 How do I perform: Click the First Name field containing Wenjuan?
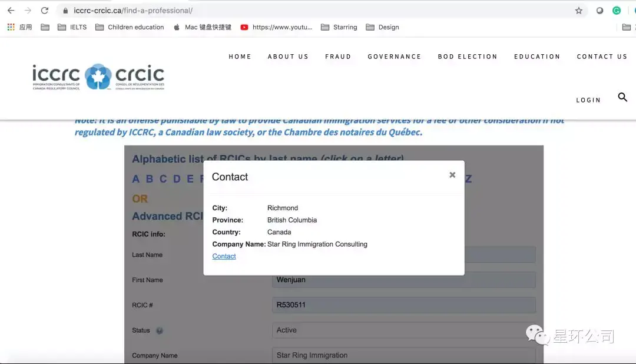403,279
